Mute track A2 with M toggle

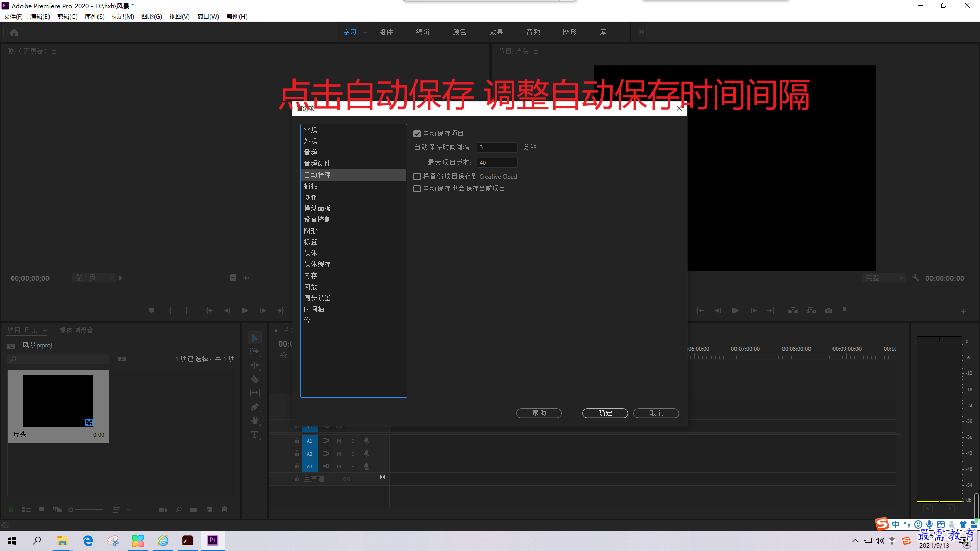pyautogui.click(x=339, y=454)
